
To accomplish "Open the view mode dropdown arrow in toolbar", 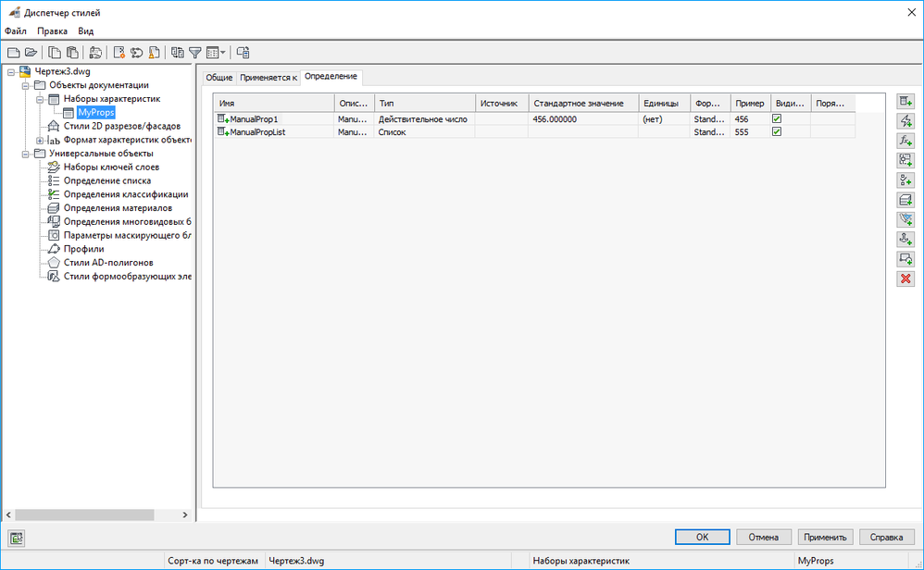I will click(x=223, y=53).
